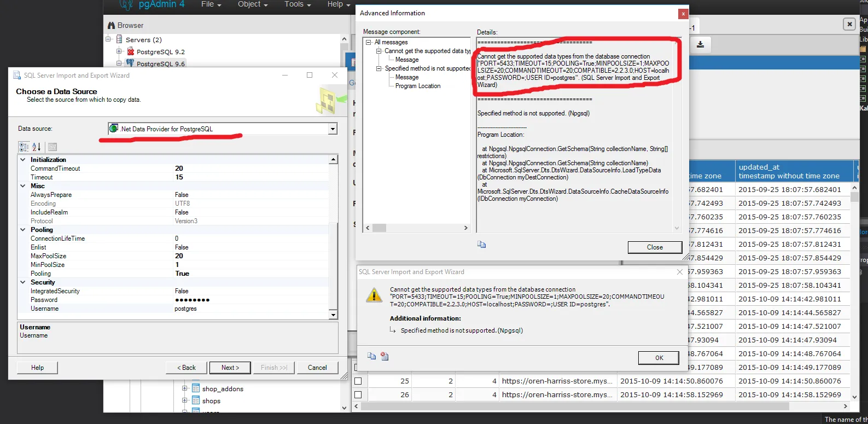
Task: Click the shops tree item label
Action: coord(211,401)
